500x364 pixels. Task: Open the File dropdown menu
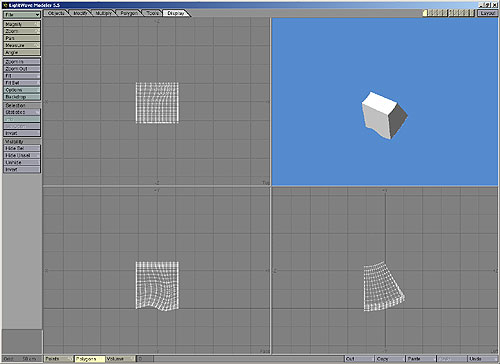[x=22, y=15]
